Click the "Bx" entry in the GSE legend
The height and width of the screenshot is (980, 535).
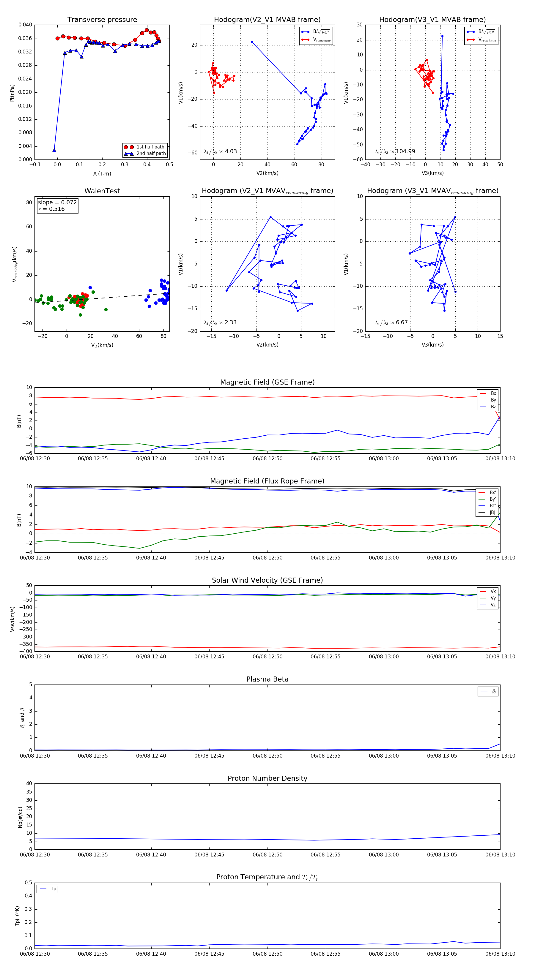488,393
